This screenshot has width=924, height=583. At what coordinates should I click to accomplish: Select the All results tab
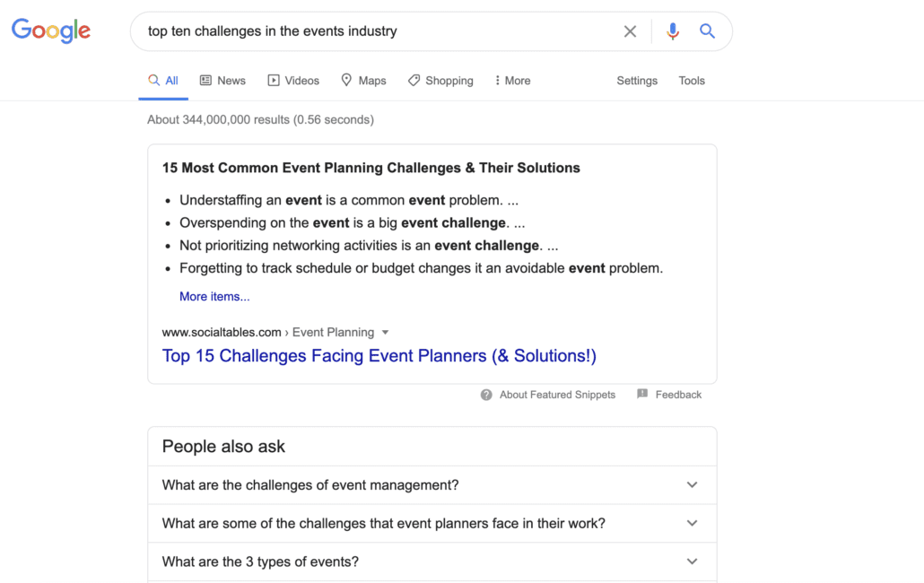pyautogui.click(x=163, y=81)
